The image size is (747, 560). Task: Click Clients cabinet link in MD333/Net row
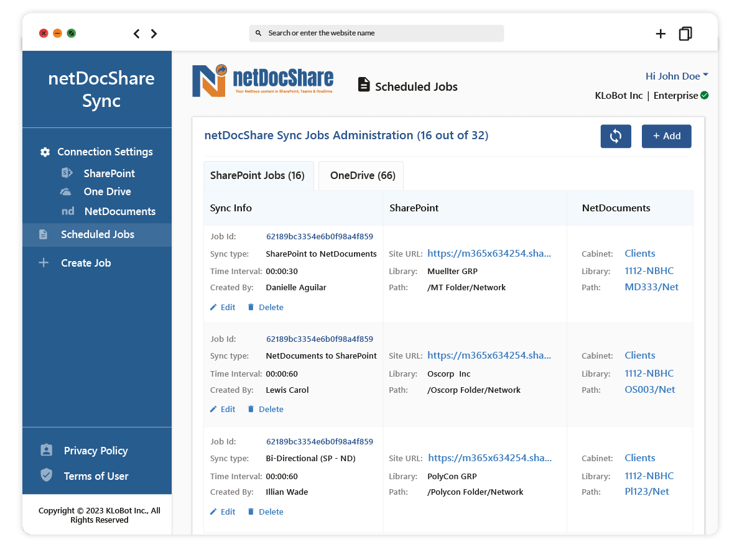coord(640,254)
